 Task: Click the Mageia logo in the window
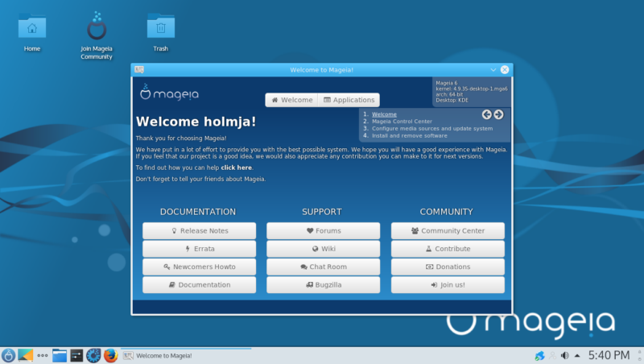[169, 93]
